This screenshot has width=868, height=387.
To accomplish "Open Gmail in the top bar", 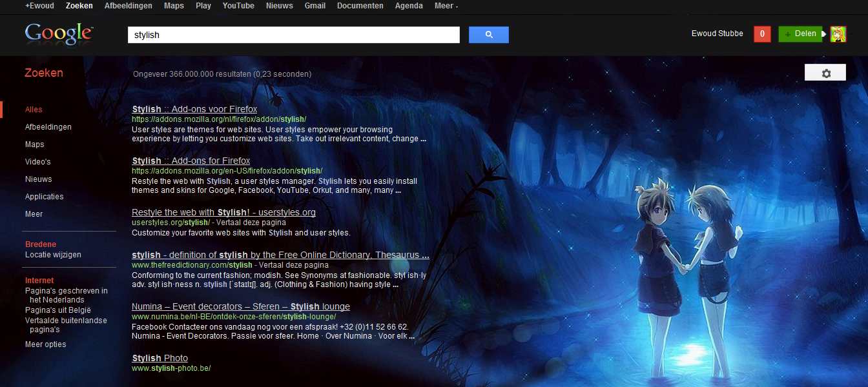I will point(315,6).
